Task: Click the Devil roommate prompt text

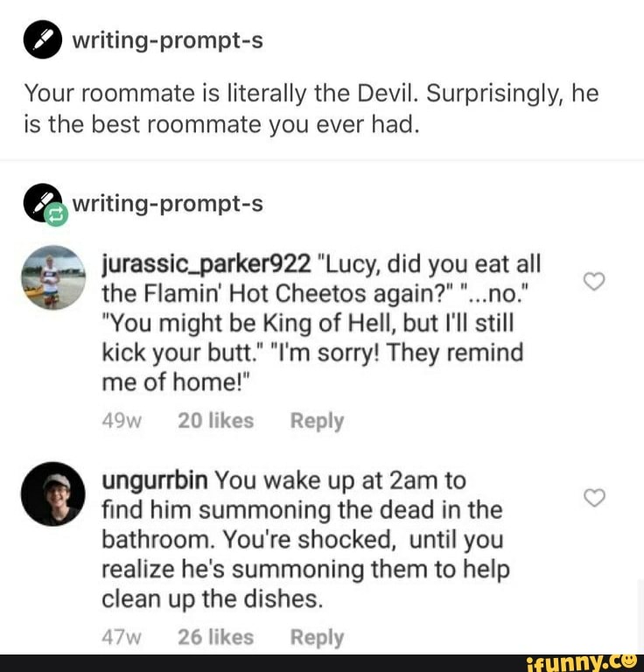Action: 311,109
